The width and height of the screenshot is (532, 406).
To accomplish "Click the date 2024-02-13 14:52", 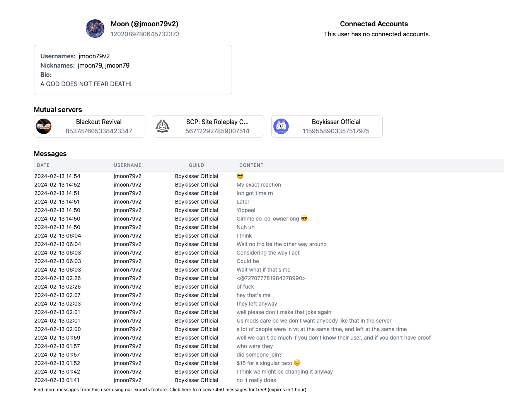I will click(57, 185).
